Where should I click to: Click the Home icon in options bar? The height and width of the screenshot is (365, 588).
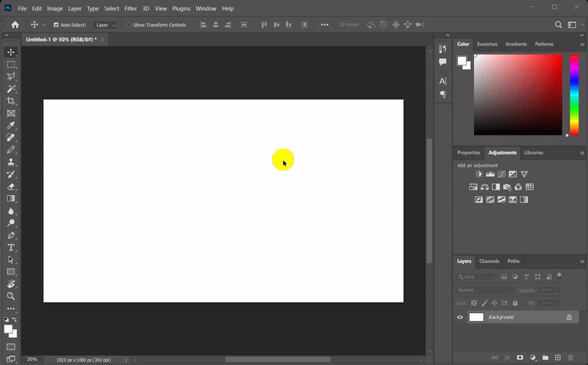click(15, 24)
